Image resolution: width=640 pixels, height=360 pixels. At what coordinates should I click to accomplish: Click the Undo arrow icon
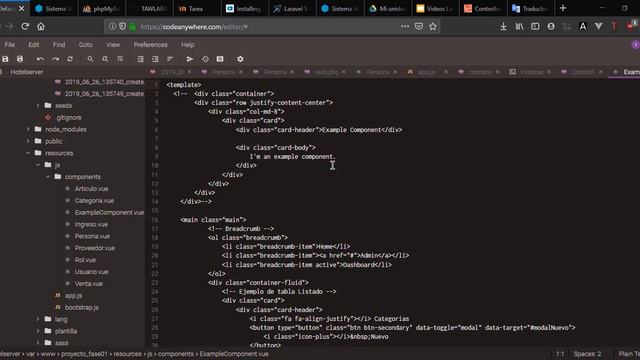[x=40, y=59]
